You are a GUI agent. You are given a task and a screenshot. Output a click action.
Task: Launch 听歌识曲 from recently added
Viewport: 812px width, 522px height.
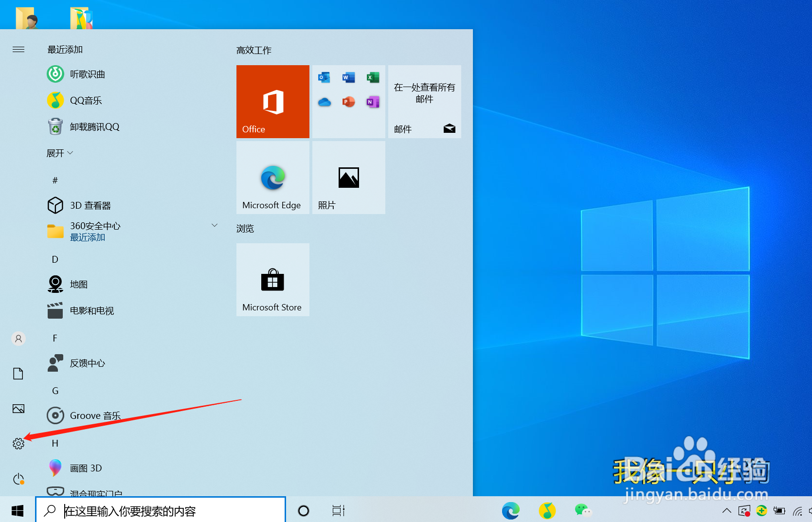coord(131,74)
